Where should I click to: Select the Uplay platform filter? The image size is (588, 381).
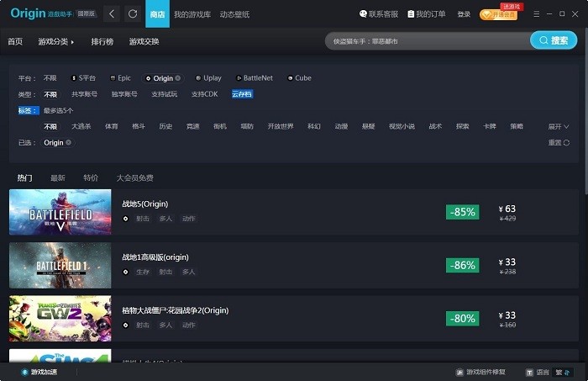[x=207, y=78]
